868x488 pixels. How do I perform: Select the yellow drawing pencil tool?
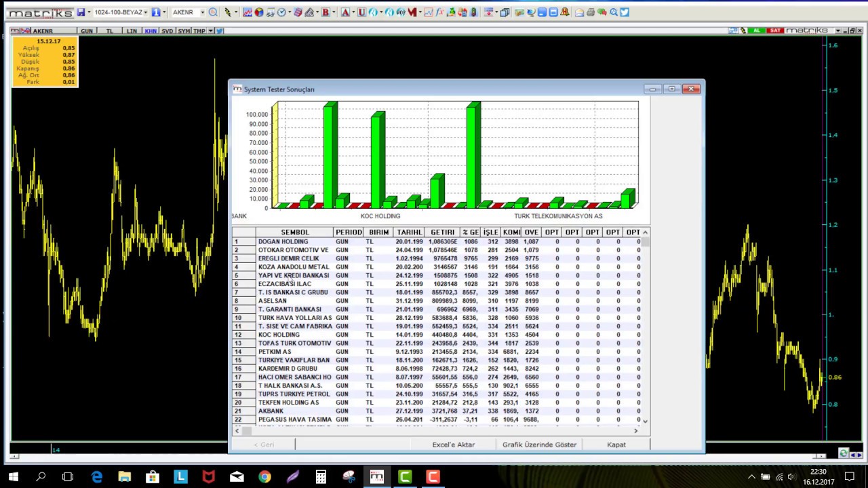[228, 12]
